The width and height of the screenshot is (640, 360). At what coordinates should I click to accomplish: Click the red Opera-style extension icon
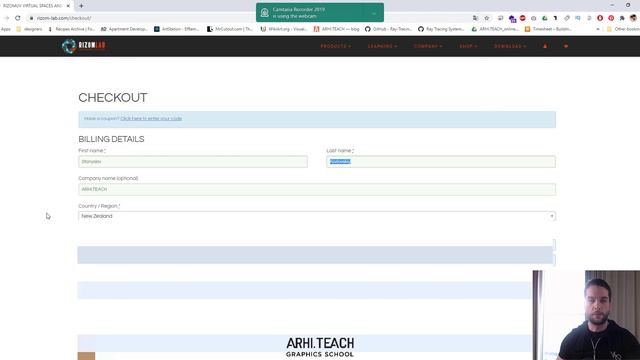click(600, 18)
